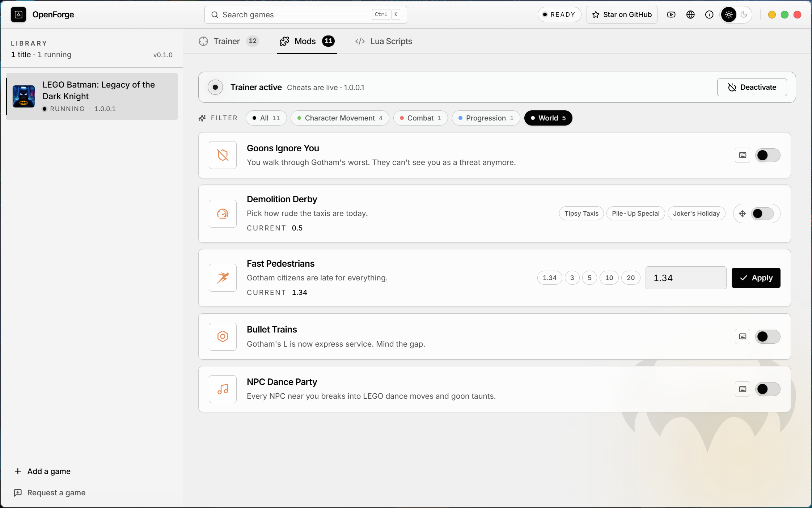The height and width of the screenshot is (508, 812).
Task: Choose the 20 speed preset chip
Action: click(631, 278)
